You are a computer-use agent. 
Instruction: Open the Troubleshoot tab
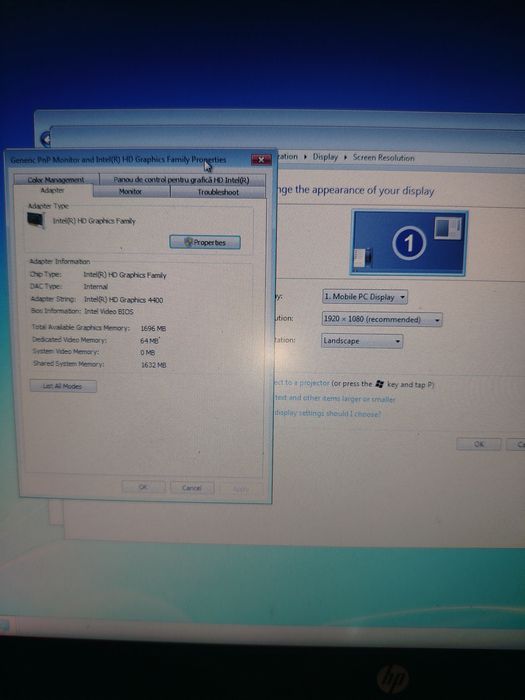pos(218,192)
